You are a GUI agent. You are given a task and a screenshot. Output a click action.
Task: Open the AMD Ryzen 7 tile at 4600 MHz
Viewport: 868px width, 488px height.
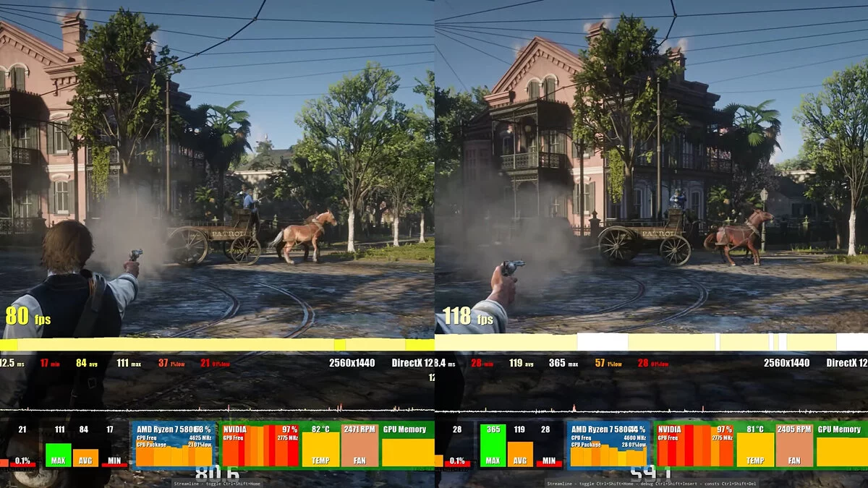(610, 445)
